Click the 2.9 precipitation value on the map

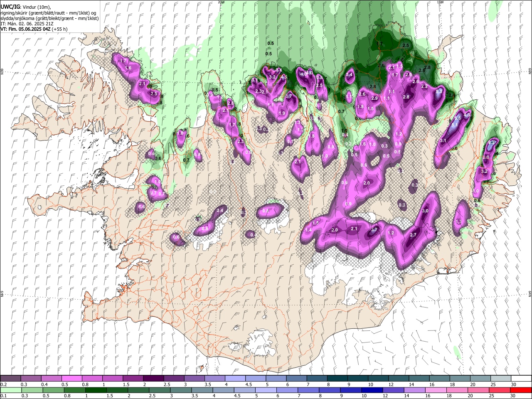click(x=374, y=99)
